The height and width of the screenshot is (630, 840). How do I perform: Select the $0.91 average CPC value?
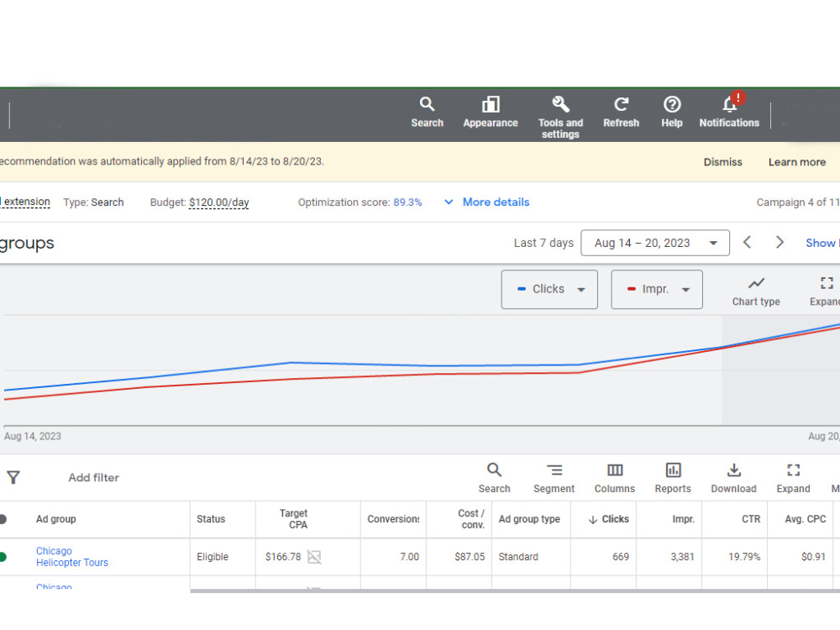pyautogui.click(x=813, y=557)
